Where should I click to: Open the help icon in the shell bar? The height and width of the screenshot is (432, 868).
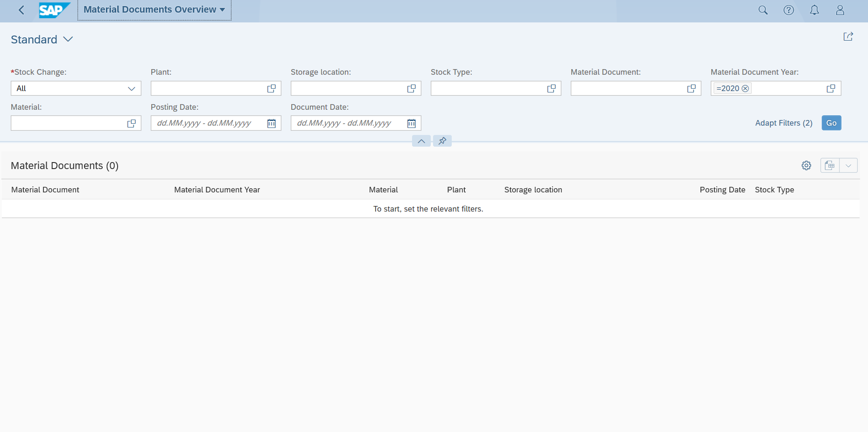(789, 10)
